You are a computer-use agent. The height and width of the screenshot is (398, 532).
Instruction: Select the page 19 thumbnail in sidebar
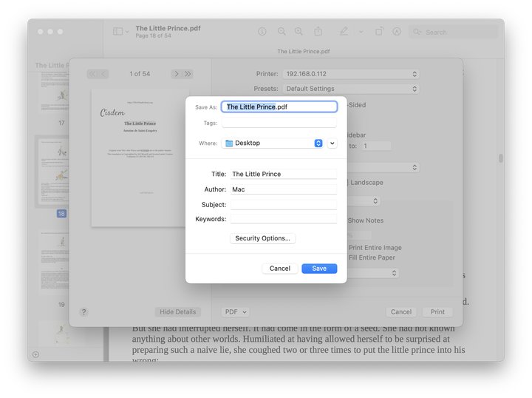point(54,261)
